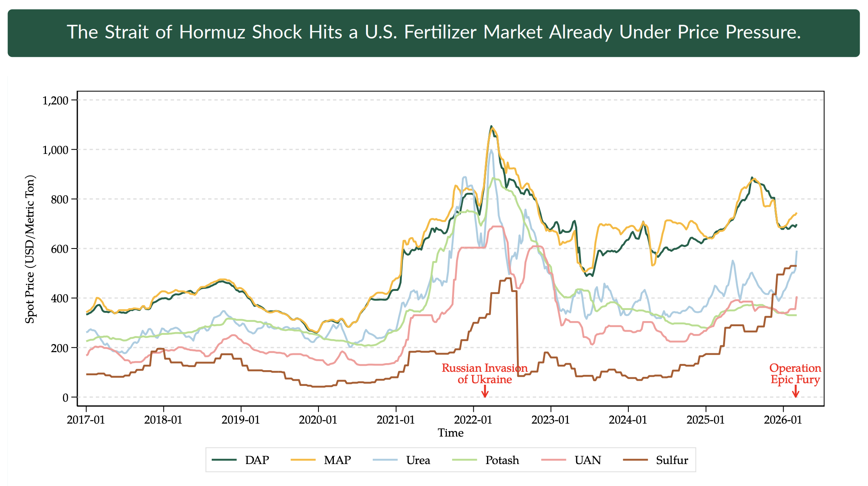Click the "Time" x-axis title
The width and height of the screenshot is (868, 486).
(x=450, y=433)
